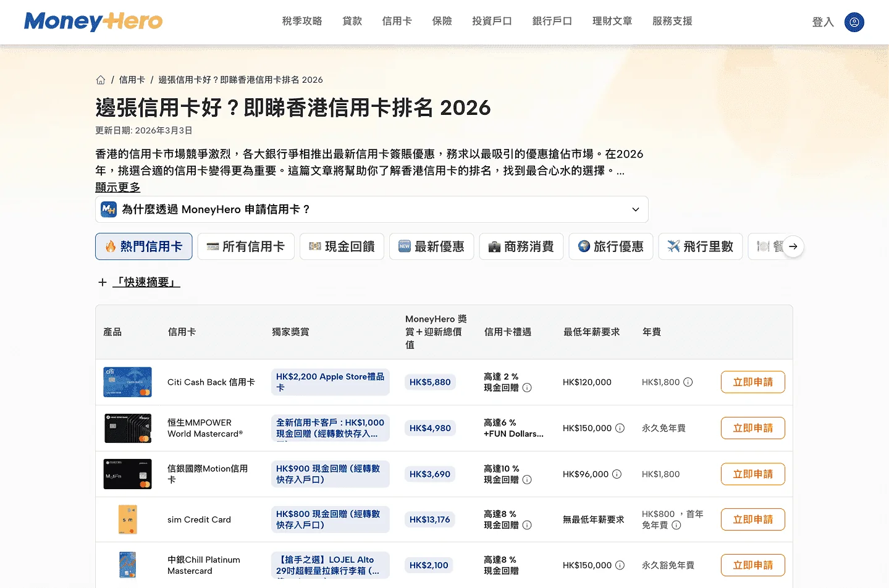Click the 恒生MMPOWER World Mastercard name

[x=205, y=428]
